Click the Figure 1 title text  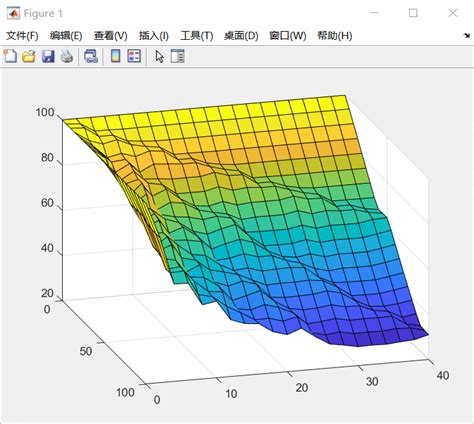[x=43, y=13]
